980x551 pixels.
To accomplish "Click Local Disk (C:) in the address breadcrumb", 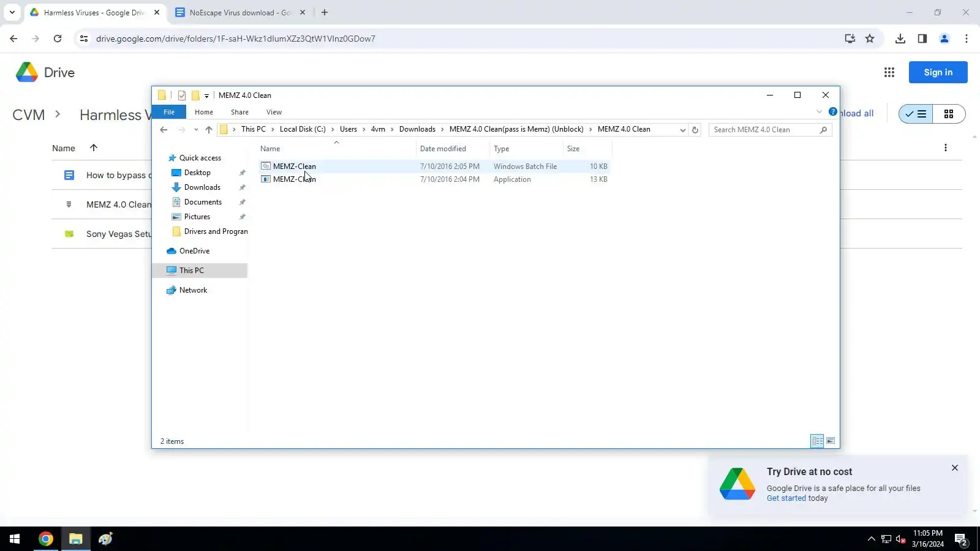I will coord(303,129).
